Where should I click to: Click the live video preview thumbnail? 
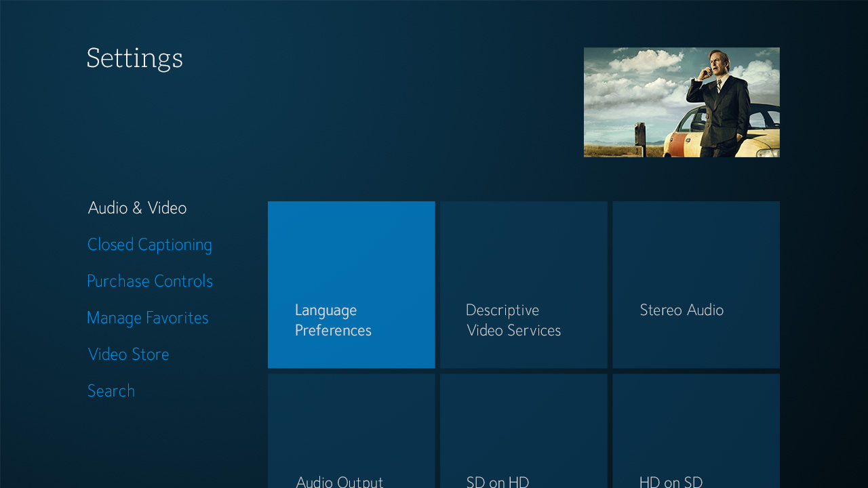682,102
